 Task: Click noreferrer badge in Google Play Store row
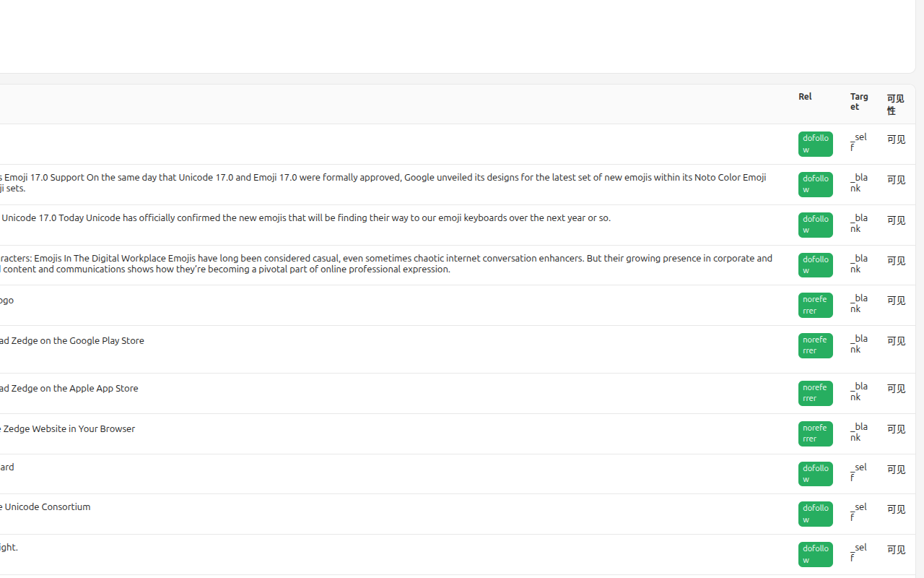coord(816,345)
